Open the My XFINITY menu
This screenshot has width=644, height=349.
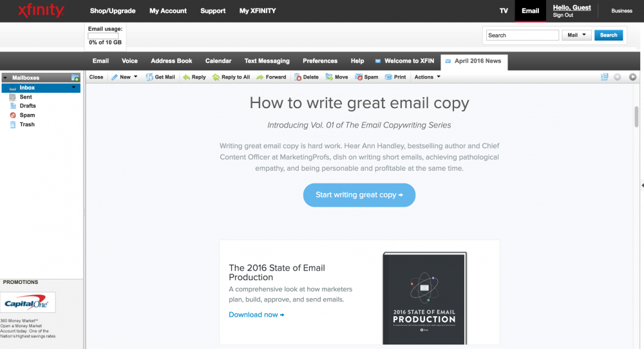coord(258,11)
